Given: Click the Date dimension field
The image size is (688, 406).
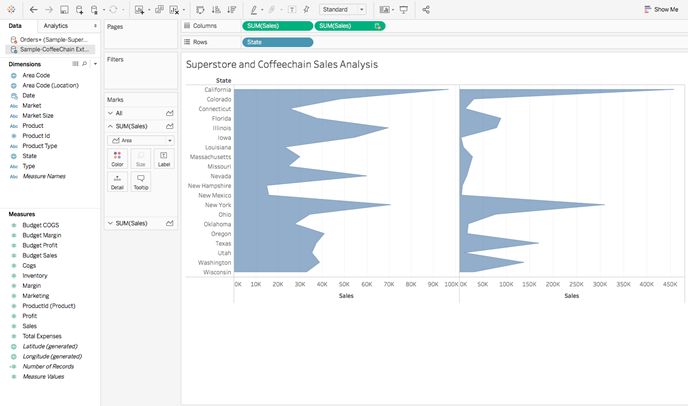Looking at the screenshot, I should (29, 95).
